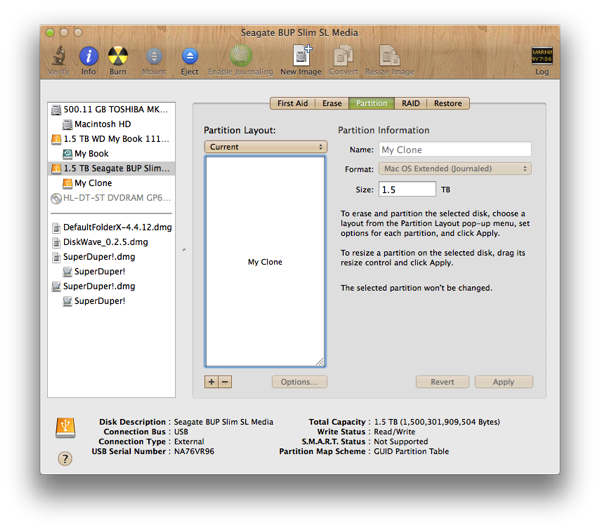Eject the selected disk

189,56
